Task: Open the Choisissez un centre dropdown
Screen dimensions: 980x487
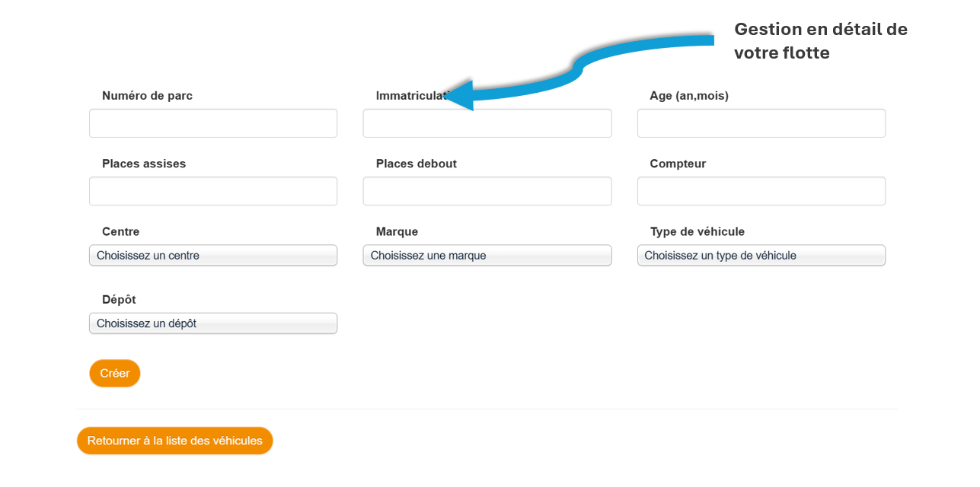Action: (x=213, y=256)
